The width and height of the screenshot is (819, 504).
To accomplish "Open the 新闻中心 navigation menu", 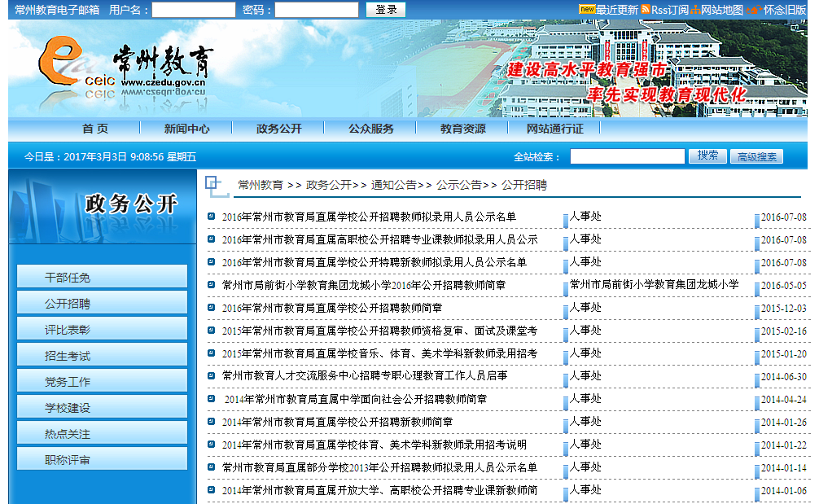I will point(186,129).
